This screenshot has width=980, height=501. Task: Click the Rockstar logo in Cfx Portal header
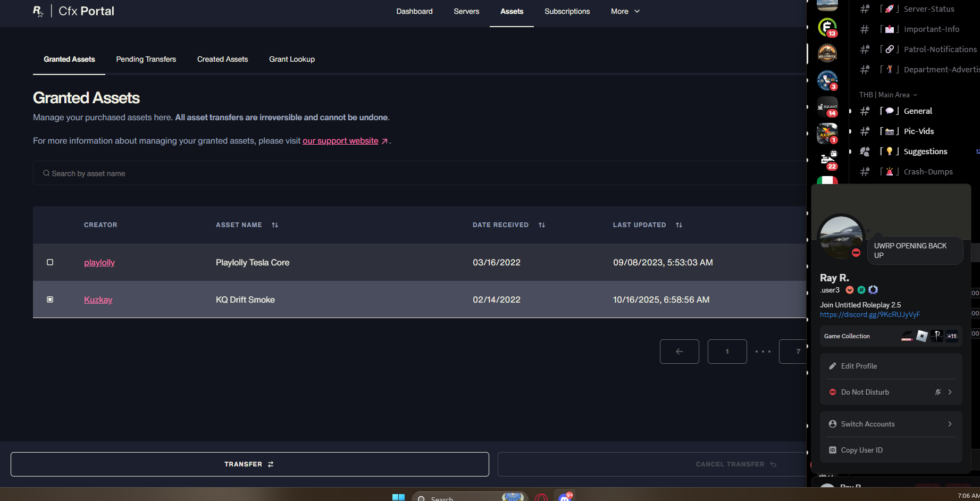(38, 11)
